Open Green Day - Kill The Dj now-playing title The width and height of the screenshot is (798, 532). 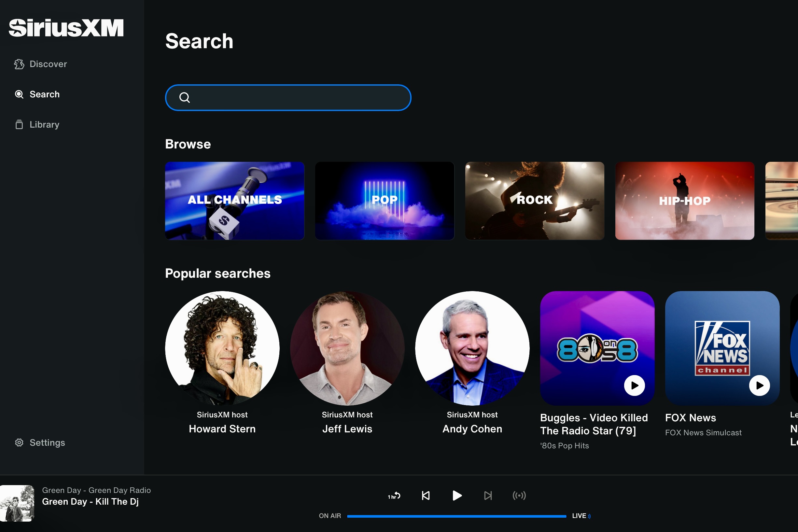(x=90, y=501)
